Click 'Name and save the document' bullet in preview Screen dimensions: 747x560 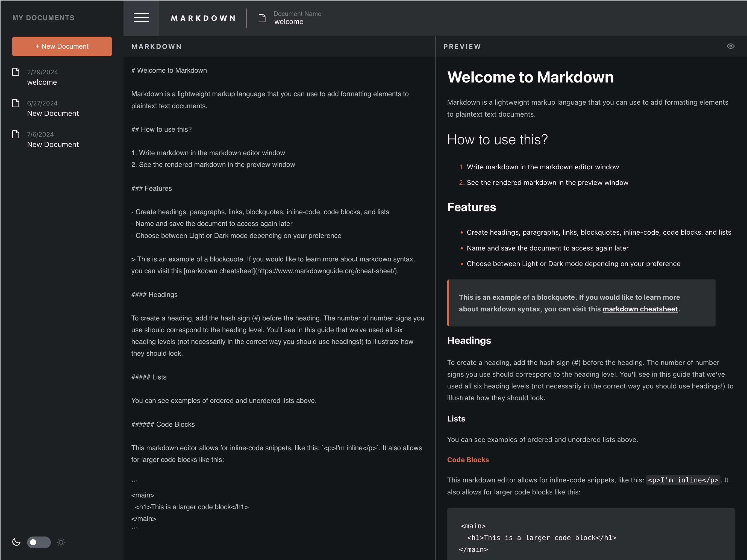pyautogui.click(x=548, y=248)
